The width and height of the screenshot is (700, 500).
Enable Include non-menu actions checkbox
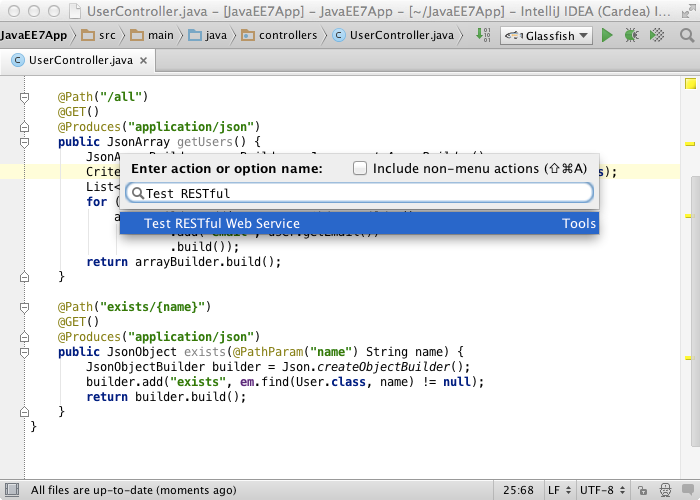click(360, 168)
